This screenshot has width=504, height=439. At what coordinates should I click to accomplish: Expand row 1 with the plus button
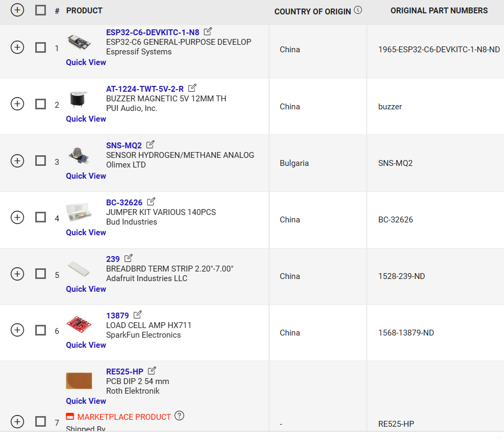coord(18,47)
